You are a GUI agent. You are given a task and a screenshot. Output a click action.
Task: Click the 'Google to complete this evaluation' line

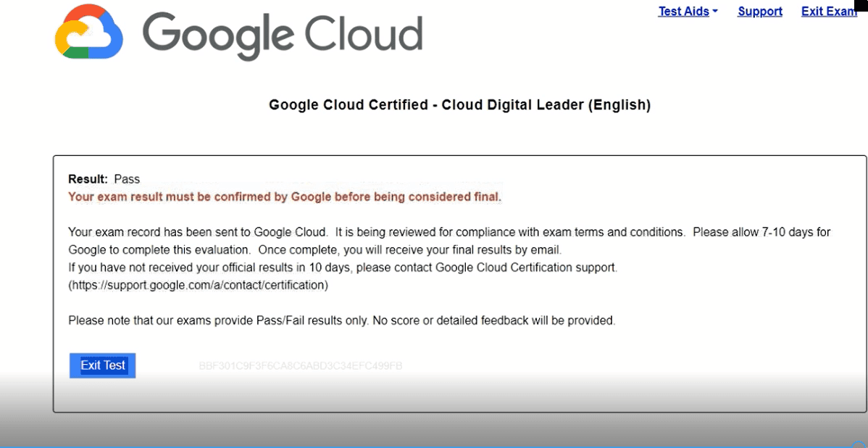pos(314,250)
